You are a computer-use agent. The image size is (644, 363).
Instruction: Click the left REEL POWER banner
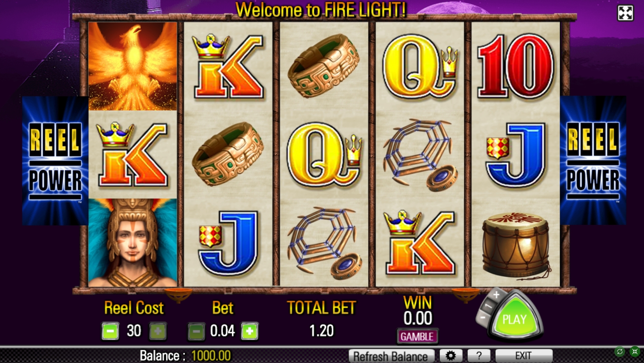click(55, 161)
